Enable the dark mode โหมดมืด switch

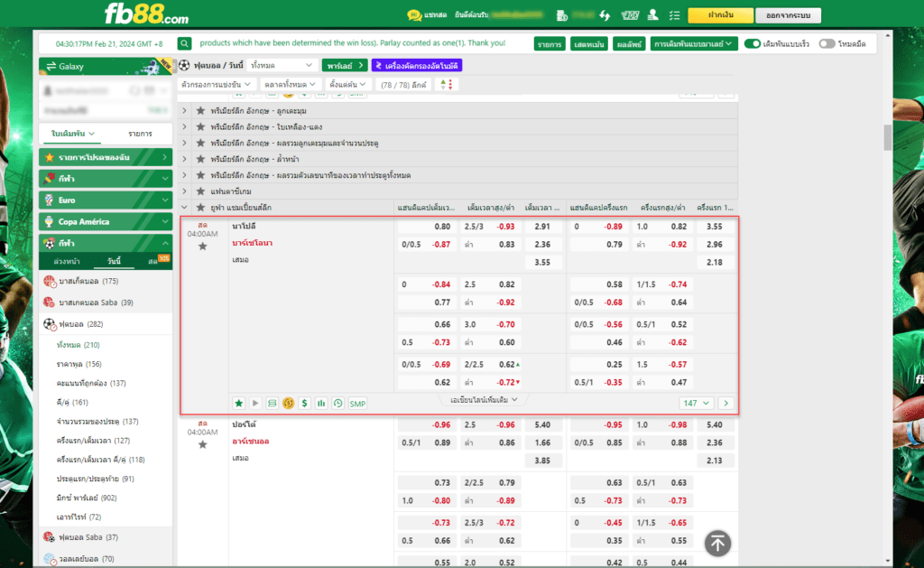click(x=827, y=43)
